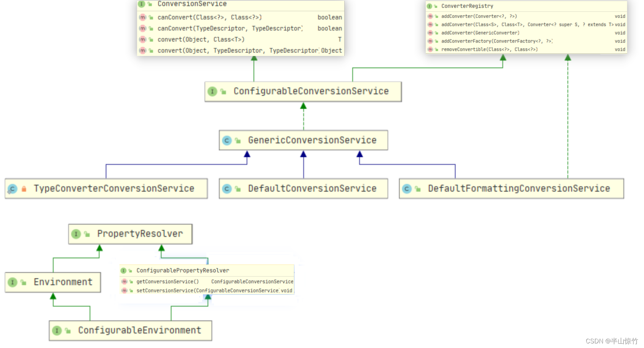
Task: Click method icon of setConversionService
Action: point(124,291)
